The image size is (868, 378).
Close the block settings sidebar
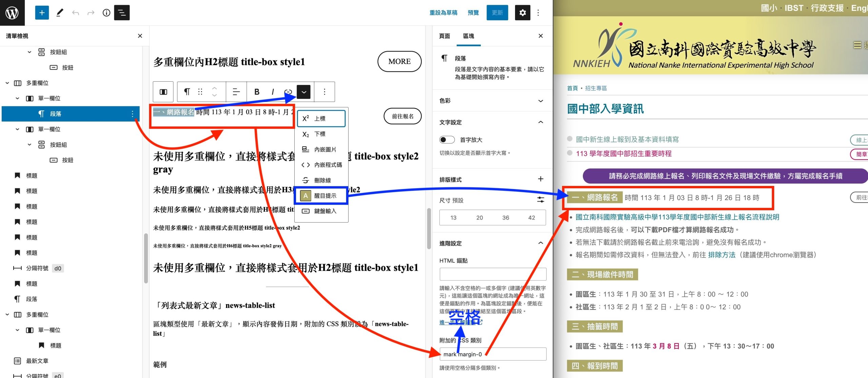[541, 36]
